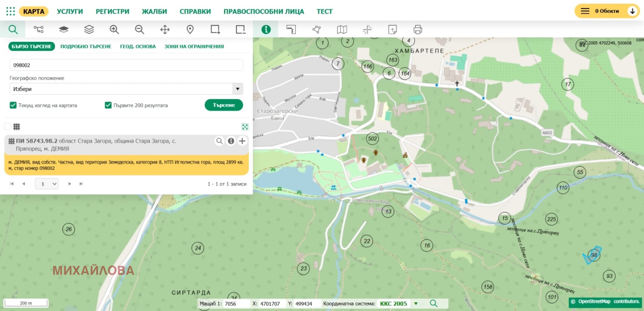Click the magnifier search tool icon
Screen dimensions: 644x311
pos(13,29)
